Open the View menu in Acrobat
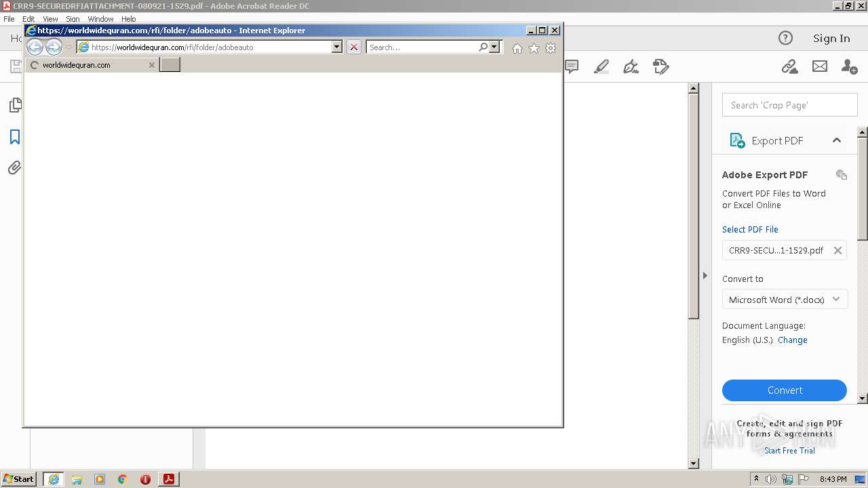 50,19
